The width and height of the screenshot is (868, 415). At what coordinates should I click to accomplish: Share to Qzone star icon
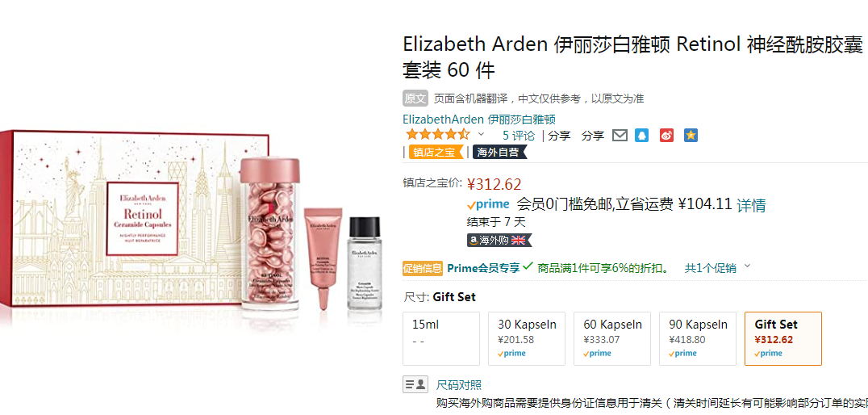[x=691, y=135]
